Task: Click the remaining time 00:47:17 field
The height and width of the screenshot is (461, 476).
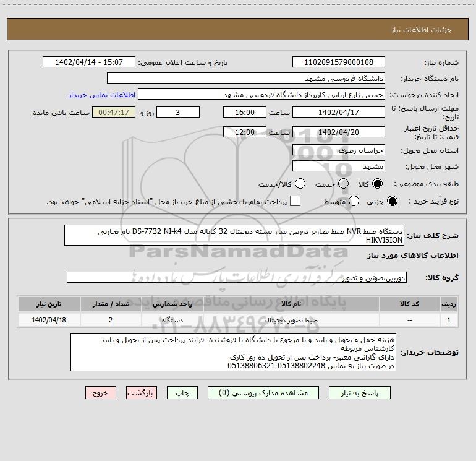Action: tap(114, 113)
